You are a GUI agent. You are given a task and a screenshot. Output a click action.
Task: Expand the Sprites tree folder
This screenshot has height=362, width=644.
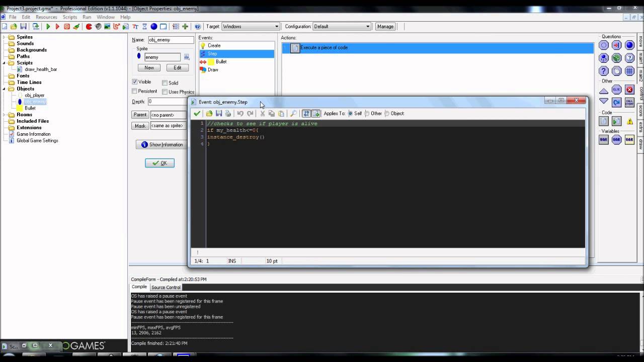tap(5, 37)
